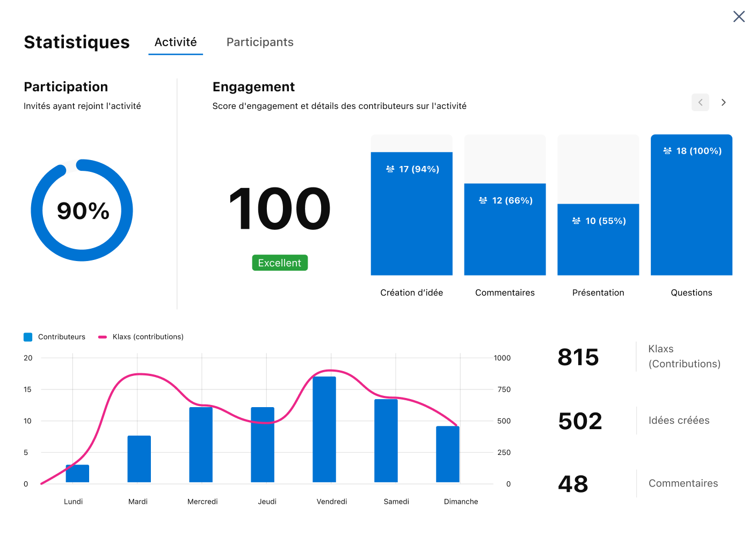This screenshot has height=550, width=756.
Task: Click 'Invités ayant rejoint l'activité' subtitle
Action: tap(82, 106)
